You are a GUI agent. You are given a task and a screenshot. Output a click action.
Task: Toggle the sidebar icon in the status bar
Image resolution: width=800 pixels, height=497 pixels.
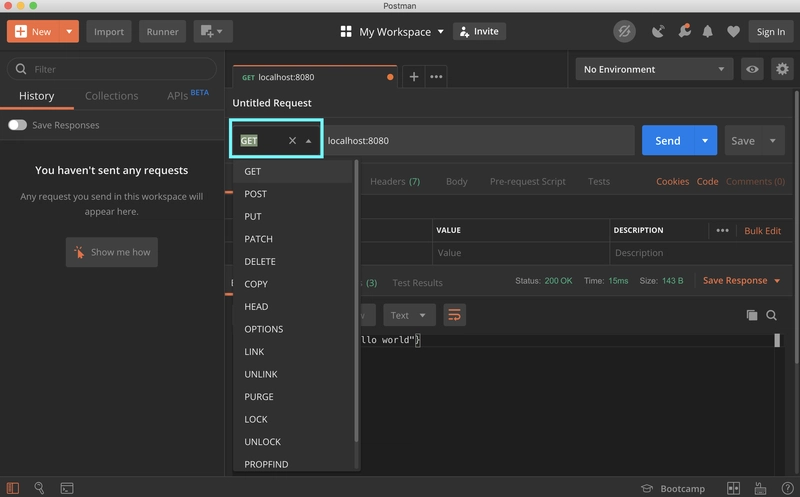pos(13,488)
